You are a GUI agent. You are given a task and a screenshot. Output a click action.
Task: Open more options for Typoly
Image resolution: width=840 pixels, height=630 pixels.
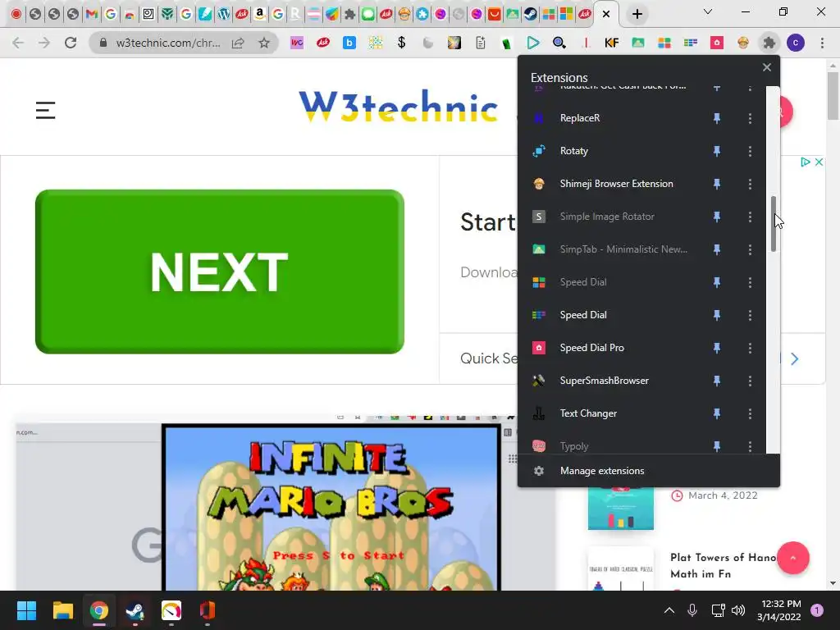(x=750, y=445)
